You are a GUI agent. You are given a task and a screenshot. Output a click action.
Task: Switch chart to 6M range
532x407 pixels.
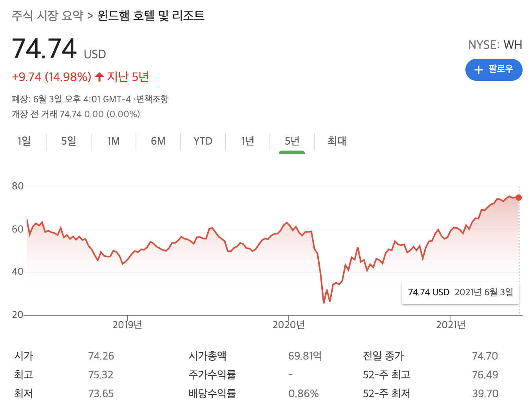coord(158,141)
